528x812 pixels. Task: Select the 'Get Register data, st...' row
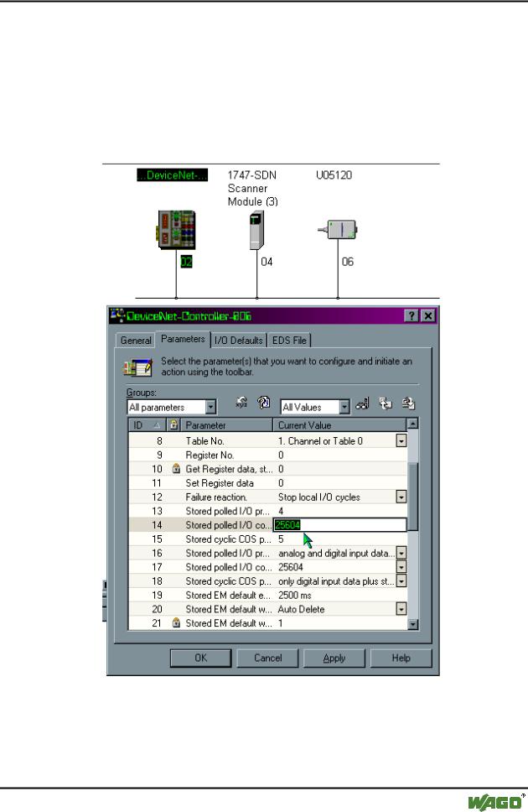267,469
